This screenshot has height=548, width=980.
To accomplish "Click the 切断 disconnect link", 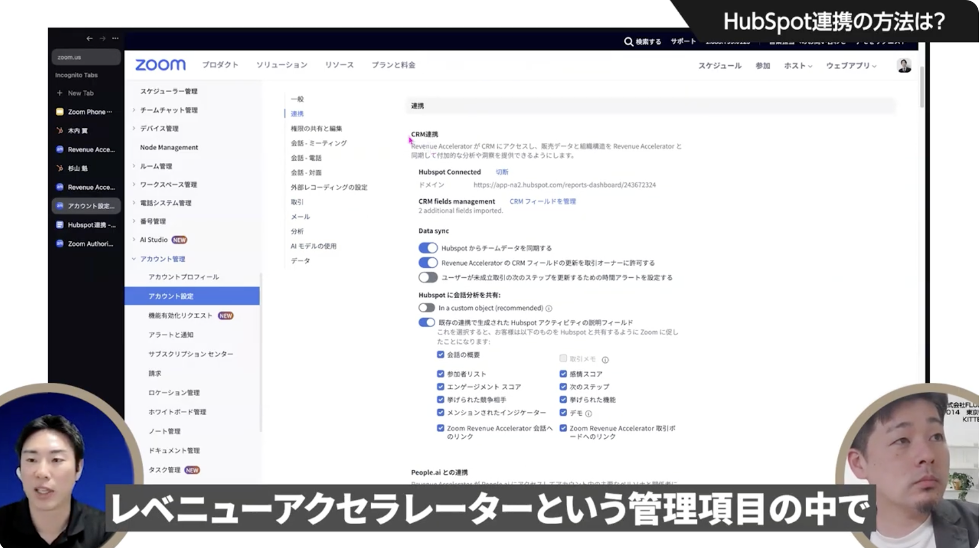I will (x=502, y=172).
